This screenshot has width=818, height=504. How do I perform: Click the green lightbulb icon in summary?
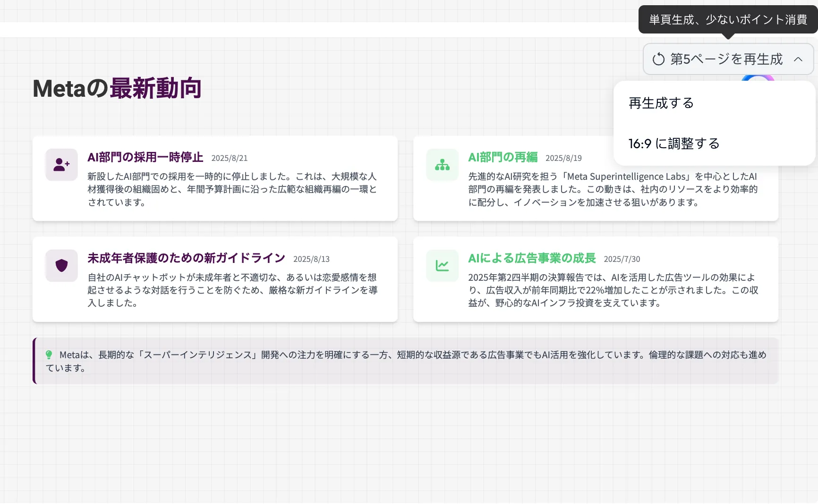[49, 355]
